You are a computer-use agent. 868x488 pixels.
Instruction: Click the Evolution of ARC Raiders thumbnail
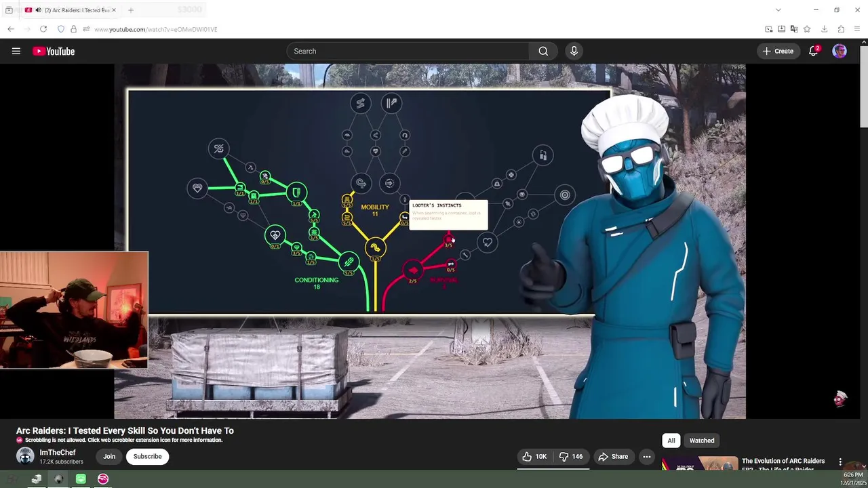point(699,464)
